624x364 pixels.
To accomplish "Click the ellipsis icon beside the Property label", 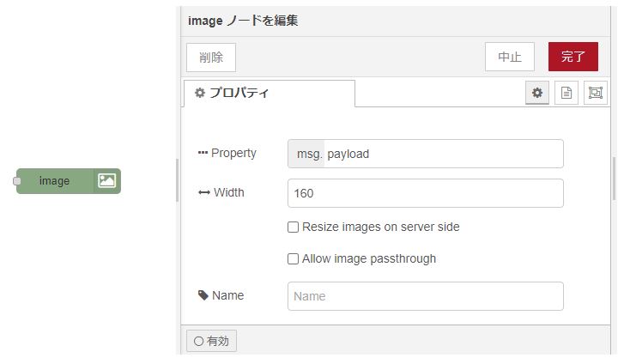I will pyautogui.click(x=203, y=154).
